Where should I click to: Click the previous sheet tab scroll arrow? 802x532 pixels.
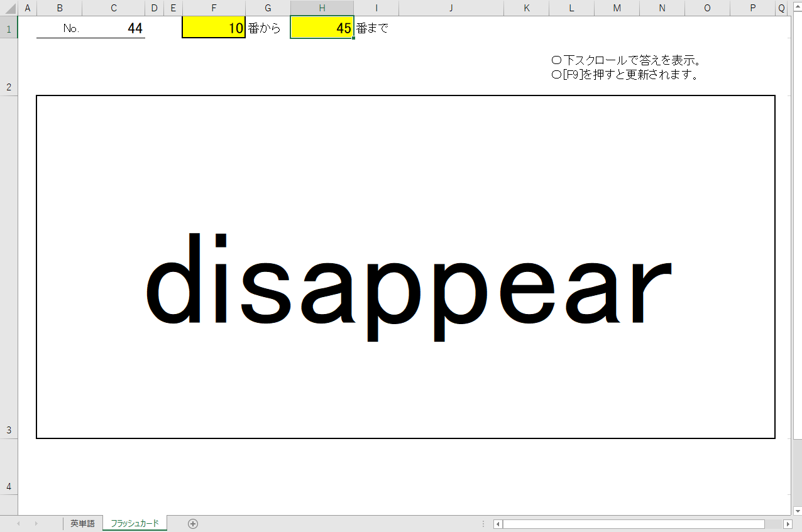(x=18, y=524)
